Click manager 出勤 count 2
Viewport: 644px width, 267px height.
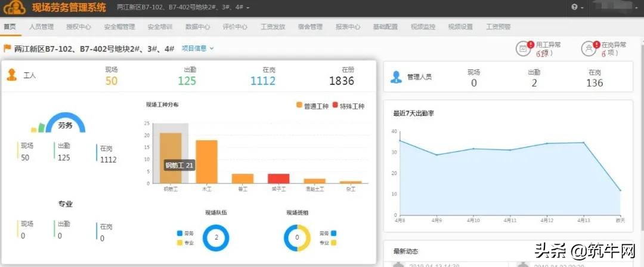534,83
